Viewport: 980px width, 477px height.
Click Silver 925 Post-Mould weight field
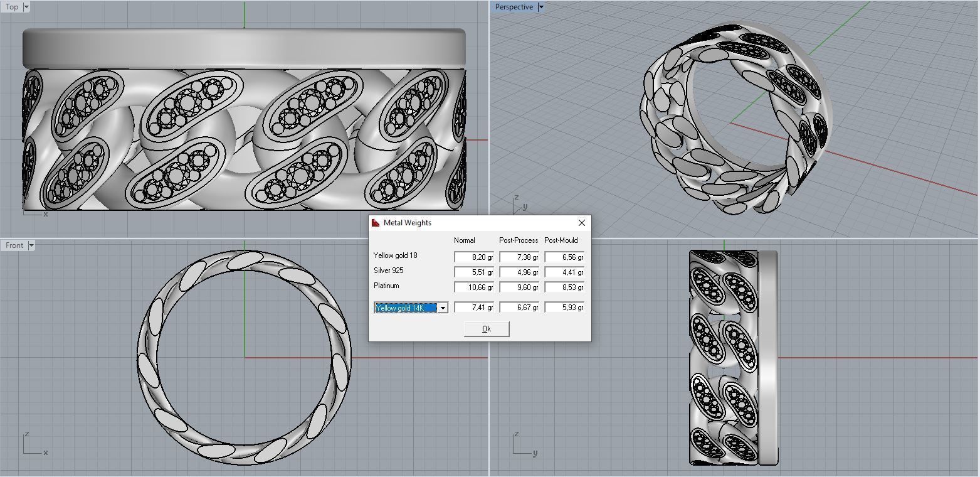(564, 272)
